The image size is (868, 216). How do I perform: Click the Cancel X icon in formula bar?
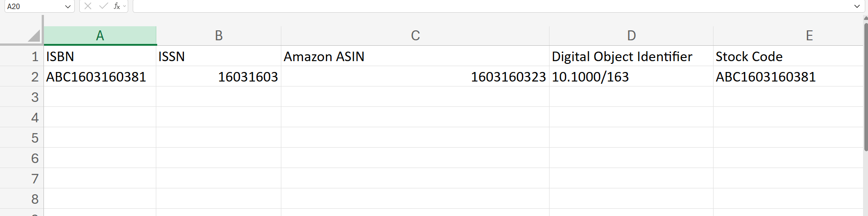pyautogui.click(x=88, y=6)
